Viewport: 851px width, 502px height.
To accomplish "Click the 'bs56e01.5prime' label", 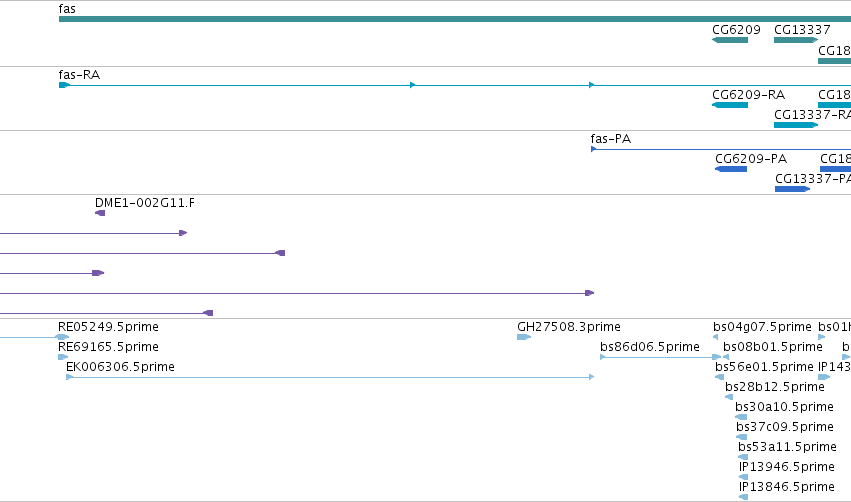I will (765, 367).
